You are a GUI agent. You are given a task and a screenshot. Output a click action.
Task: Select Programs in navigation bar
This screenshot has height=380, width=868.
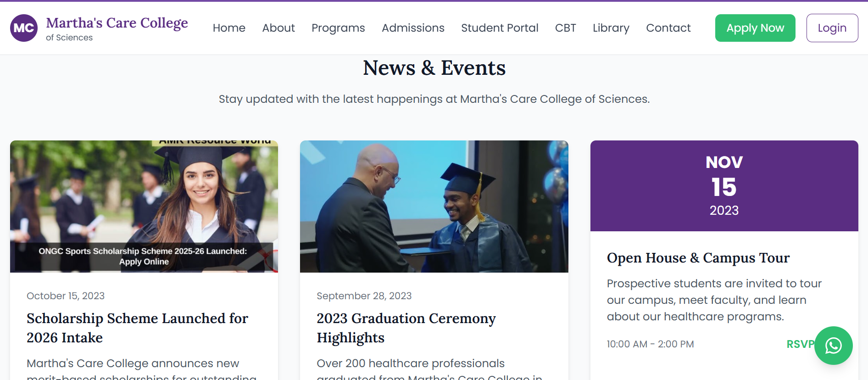click(338, 28)
